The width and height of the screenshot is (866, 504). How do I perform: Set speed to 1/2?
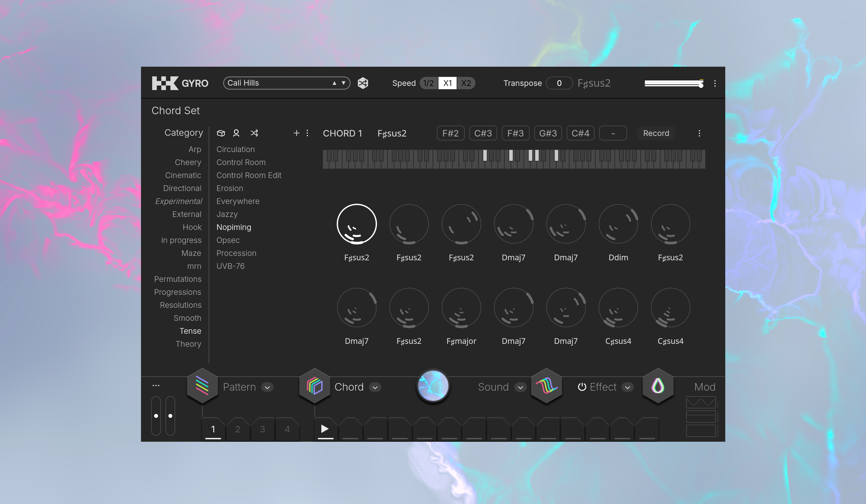tap(428, 83)
